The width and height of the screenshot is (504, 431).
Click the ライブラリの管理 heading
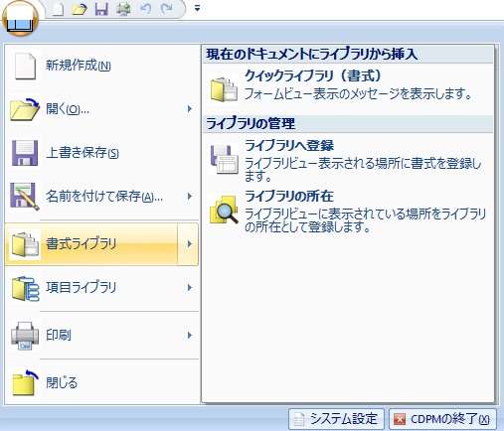[x=251, y=123]
